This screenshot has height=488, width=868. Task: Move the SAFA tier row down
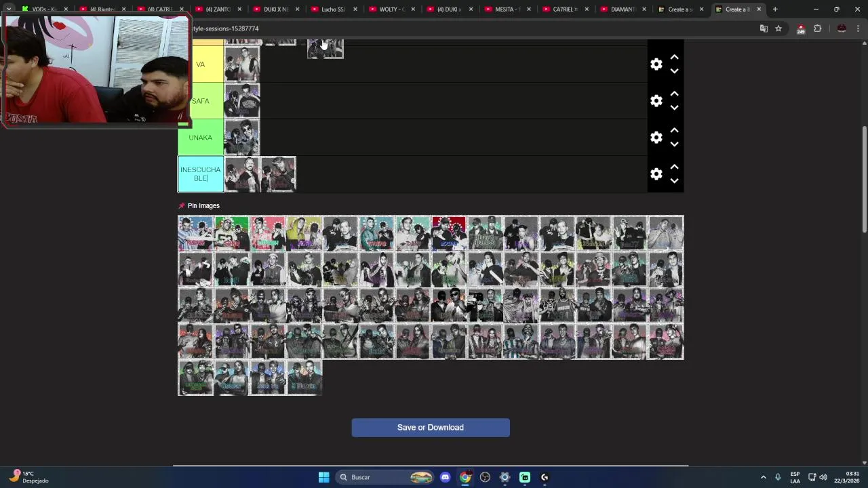[x=674, y=108]
